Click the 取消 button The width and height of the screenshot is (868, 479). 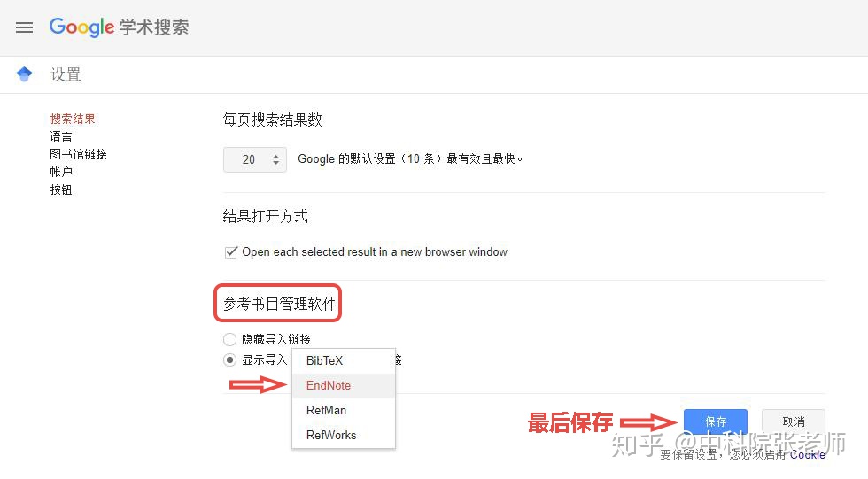pyautogui.click(x=794, y=422)
